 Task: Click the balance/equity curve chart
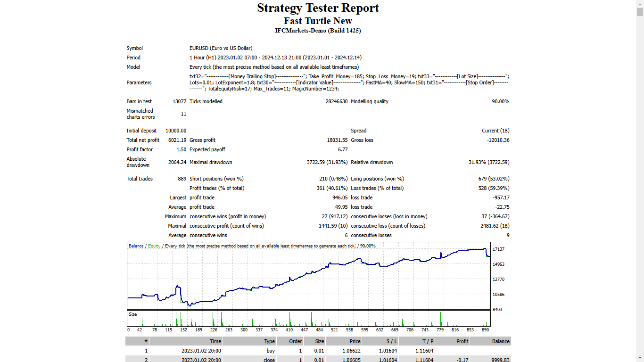[309, 276]
